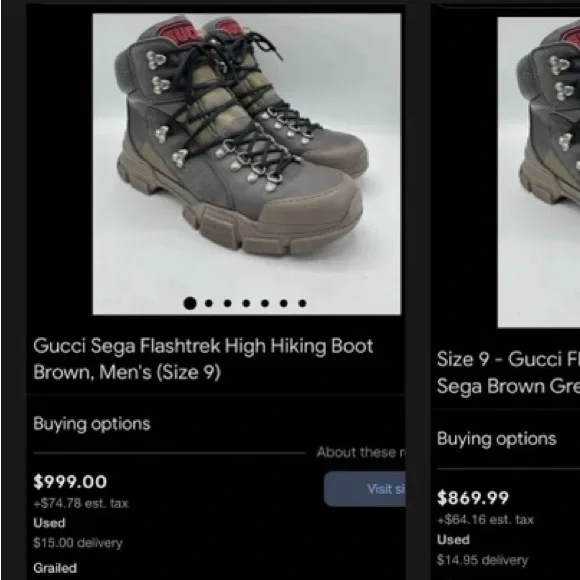Image resolution: width=580 pixels, height=580 pixels.
Task: Select the third image carousel dot
Action: [227, 303]
